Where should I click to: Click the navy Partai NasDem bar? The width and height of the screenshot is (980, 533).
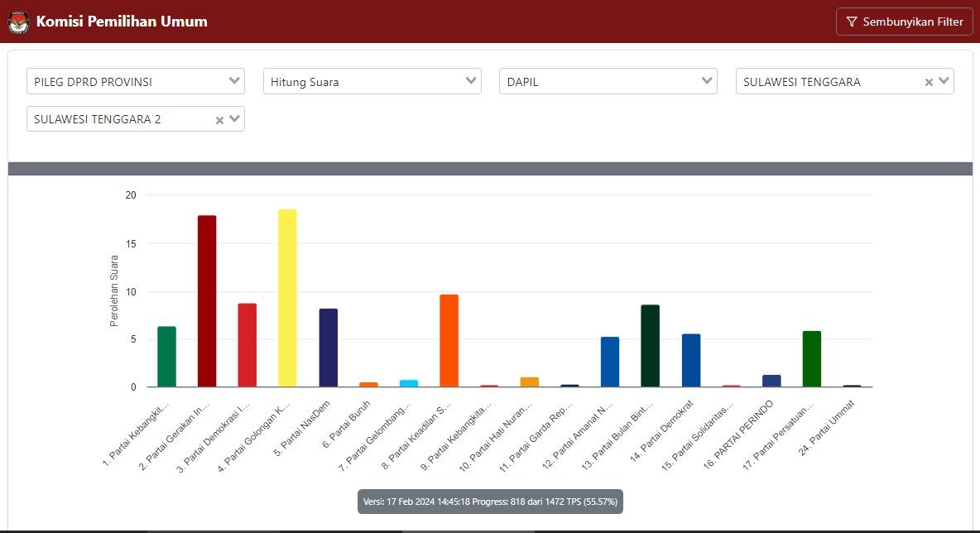pos(329,348)
